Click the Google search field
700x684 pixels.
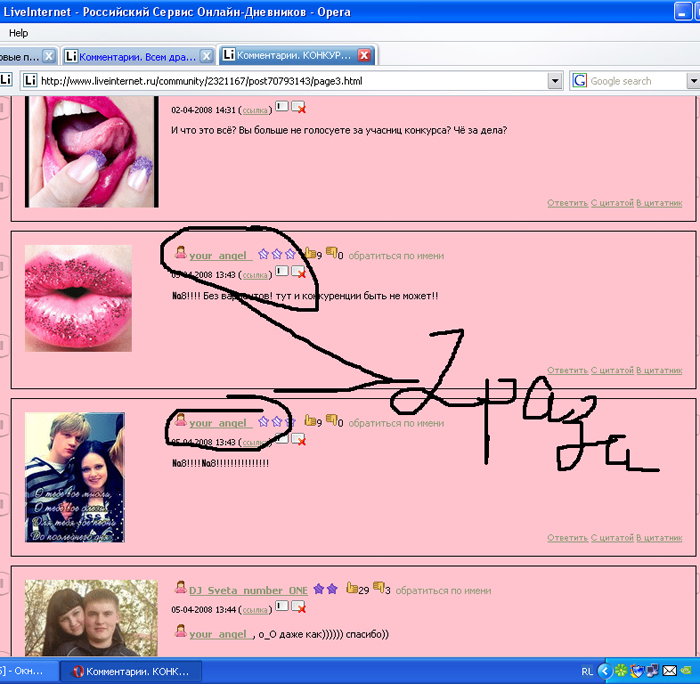point(636,81)
